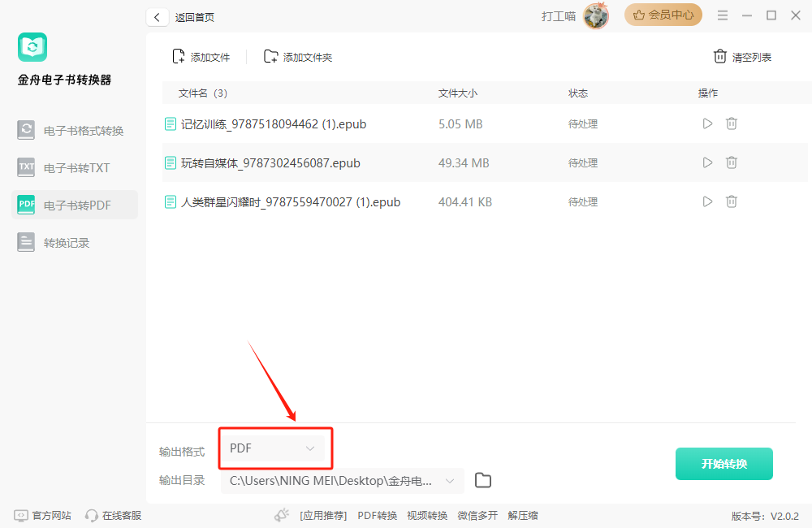
Task: Click the 添加文件夹 add folder icon
Action: 271,56
